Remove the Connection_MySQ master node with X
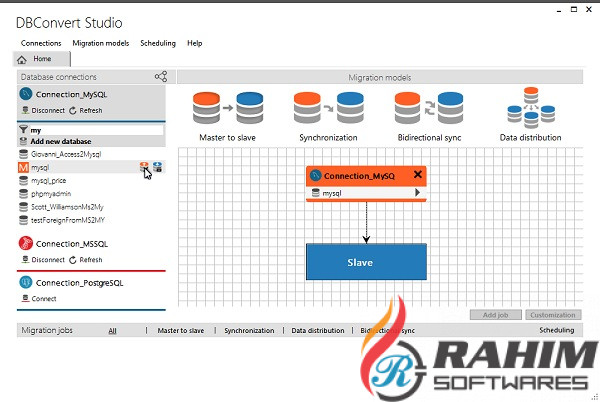This screenshot has width=600, height=402. (417, 175)
